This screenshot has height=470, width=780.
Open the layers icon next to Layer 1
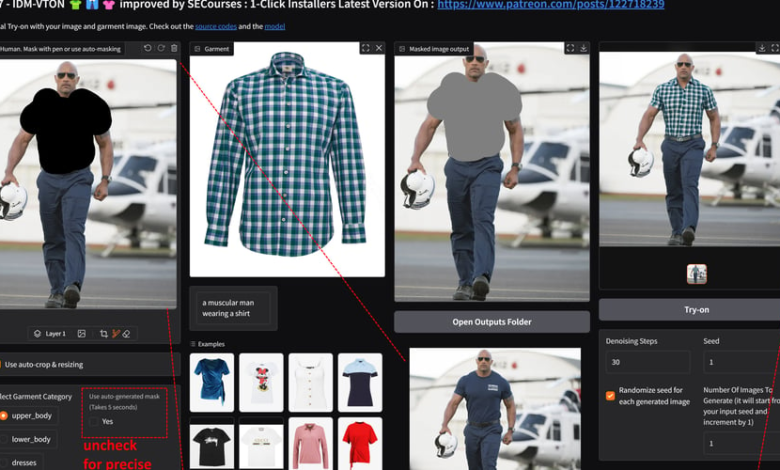click(37, 334)
